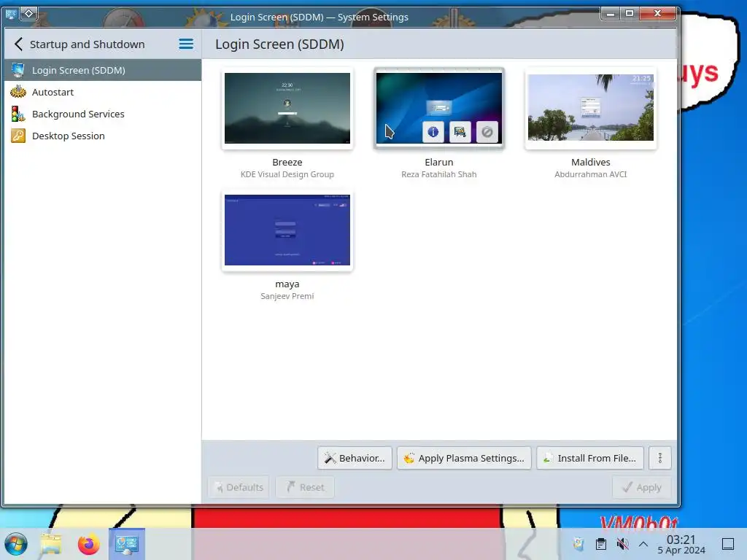This screenshot has width=747, height=560.
Task: Click the maya theme name label
Action: tap(287, 284)
